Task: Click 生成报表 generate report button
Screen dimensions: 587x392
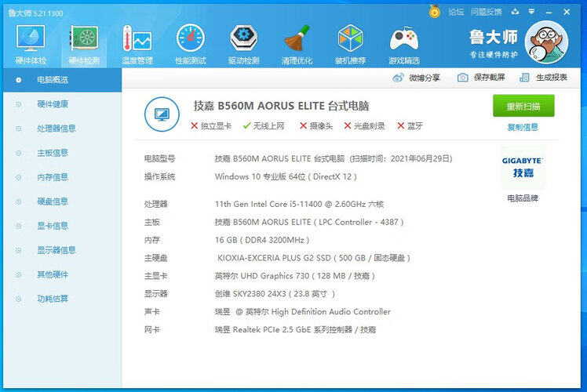Action: coord(543,78)
